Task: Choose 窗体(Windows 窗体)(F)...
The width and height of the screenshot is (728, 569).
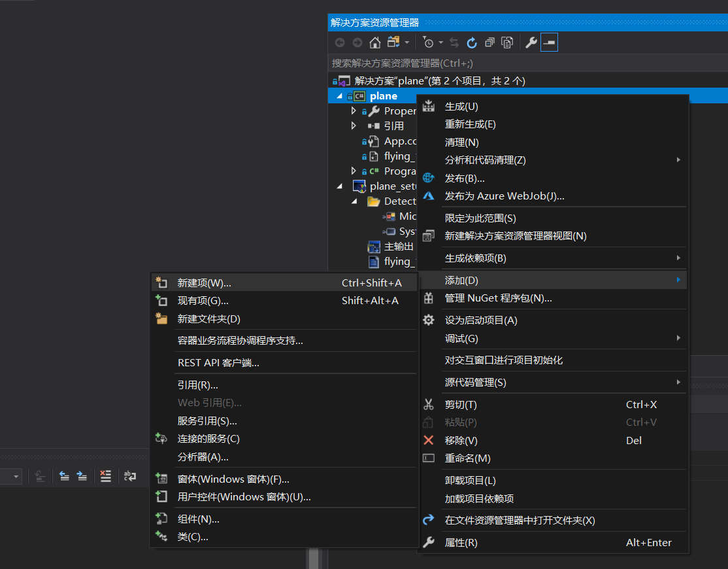Action: pyautogui.click(x=284, y=479)
